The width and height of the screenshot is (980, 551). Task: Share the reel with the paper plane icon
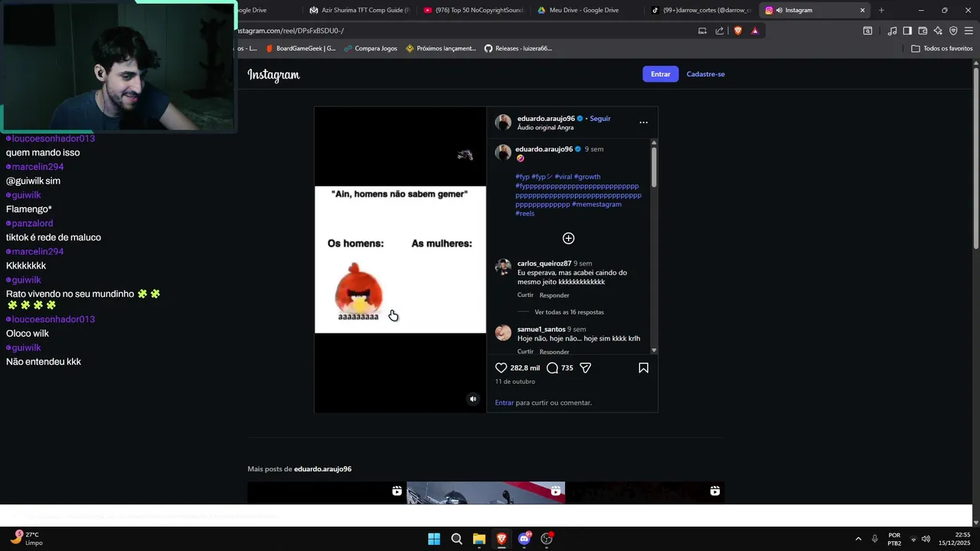tap(585, 368)
